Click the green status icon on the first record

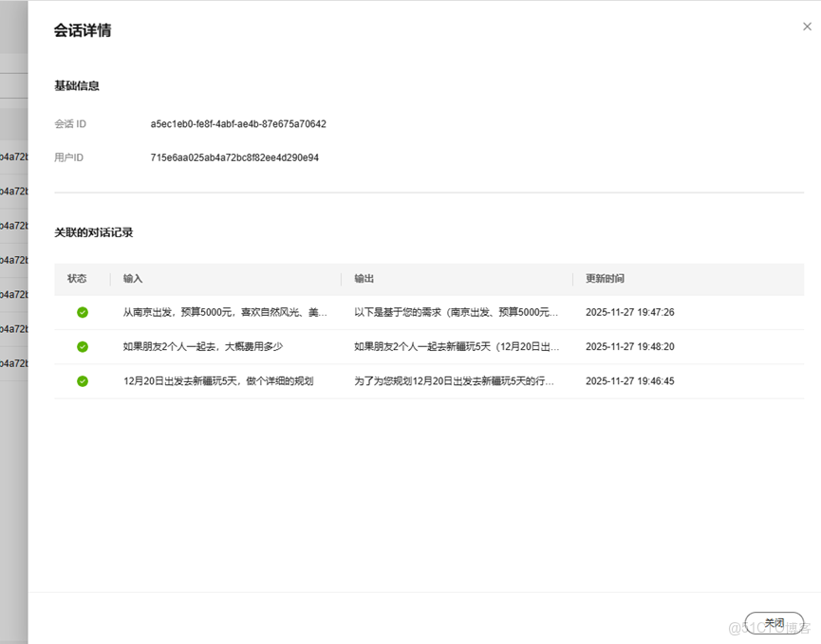point(83,312)
